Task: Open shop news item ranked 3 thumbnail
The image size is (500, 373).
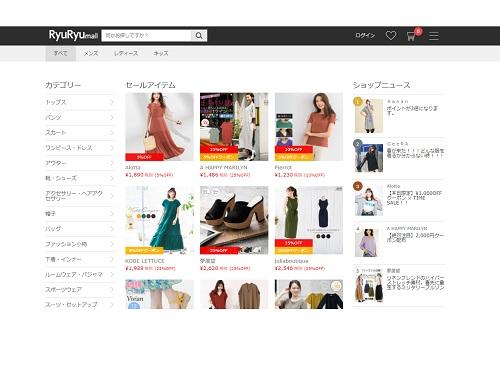Action: (x=369, y=201)
